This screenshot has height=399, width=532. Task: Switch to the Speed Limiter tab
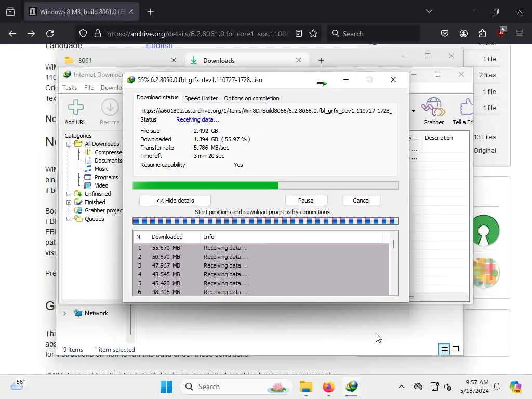pos(201,98)
